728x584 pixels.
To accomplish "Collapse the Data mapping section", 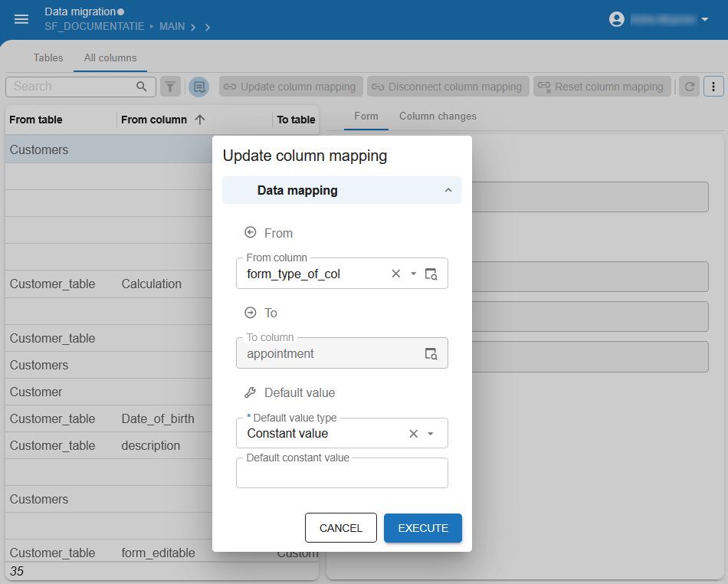I will click(448, 191).
